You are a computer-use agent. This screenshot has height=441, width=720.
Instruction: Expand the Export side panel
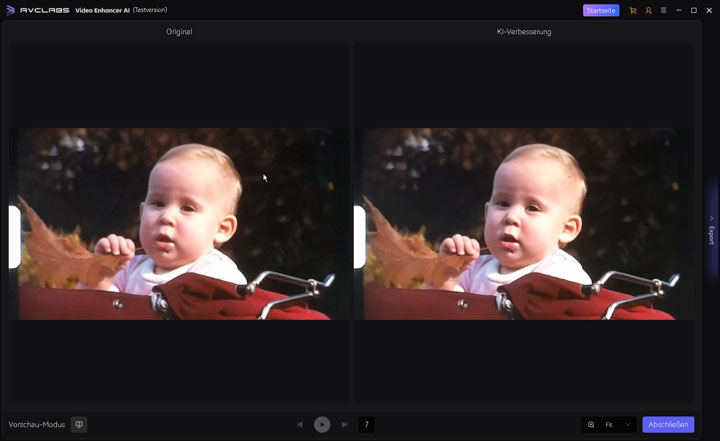(x=711, y=230)
